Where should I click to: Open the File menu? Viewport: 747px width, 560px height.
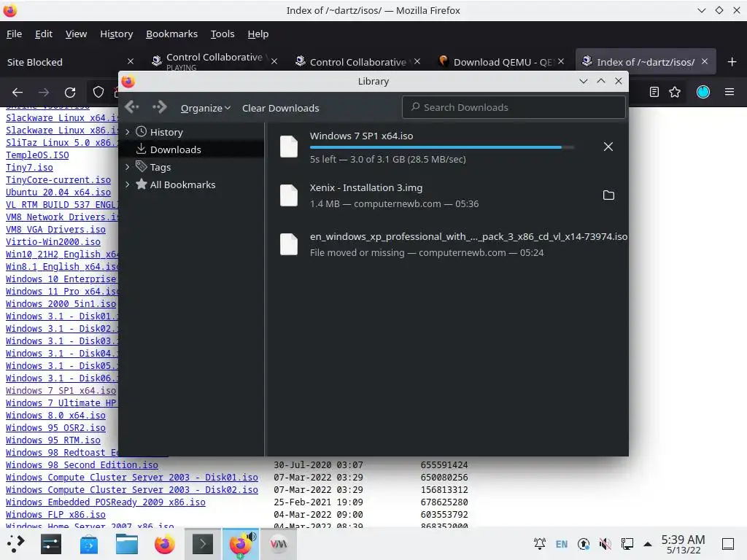14,34
